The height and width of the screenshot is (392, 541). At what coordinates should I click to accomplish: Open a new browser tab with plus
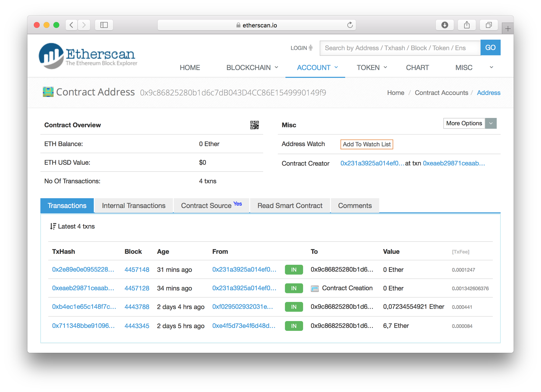tap(508, 29)
